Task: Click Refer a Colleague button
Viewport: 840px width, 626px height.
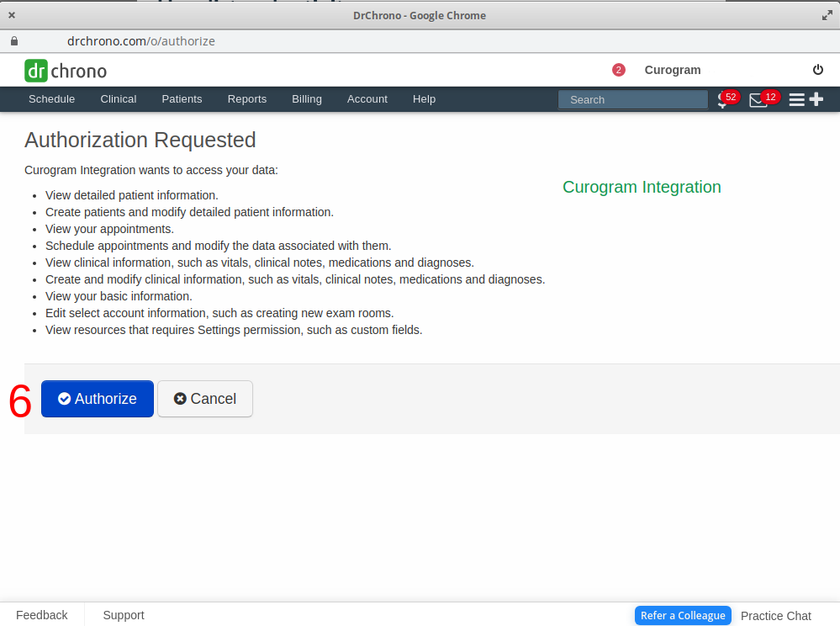Action: click(683, 615)
